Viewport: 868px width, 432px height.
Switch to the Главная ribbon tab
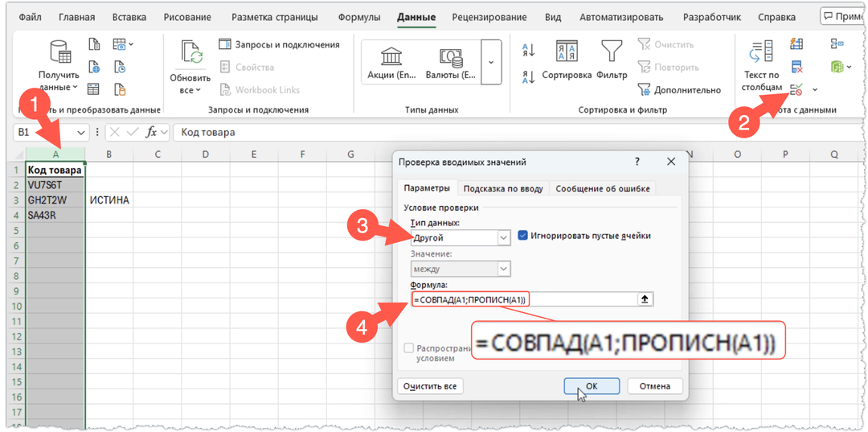(x=77, y=17)
